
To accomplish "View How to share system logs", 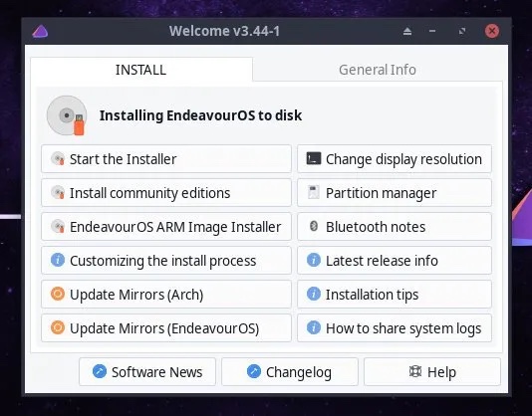I will 395,328.
